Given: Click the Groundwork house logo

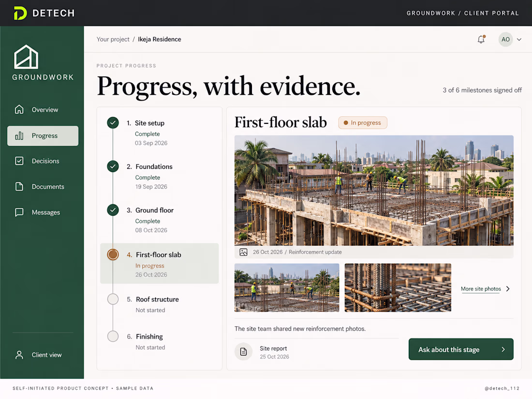Looking at the screenshot, I should point(26,57).
